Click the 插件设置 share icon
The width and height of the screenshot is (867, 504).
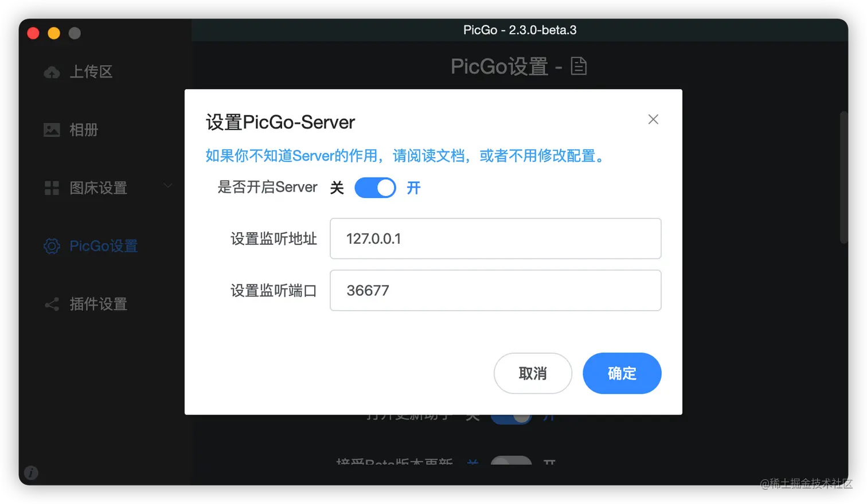52,304
